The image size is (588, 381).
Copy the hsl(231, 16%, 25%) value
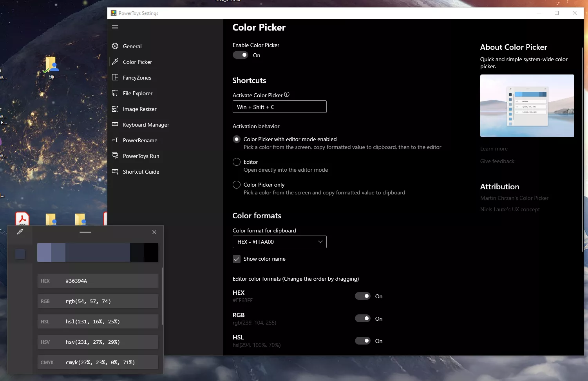98,321
